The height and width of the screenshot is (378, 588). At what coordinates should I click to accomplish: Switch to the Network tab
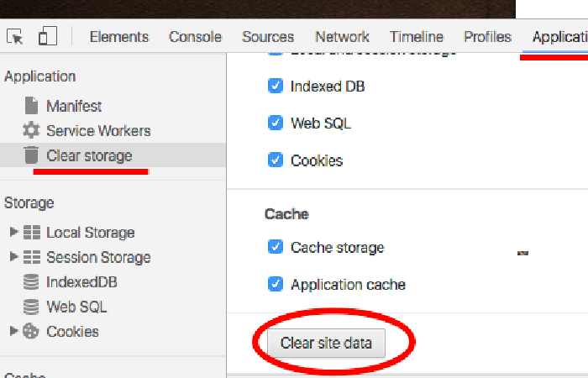click(342, 37)
